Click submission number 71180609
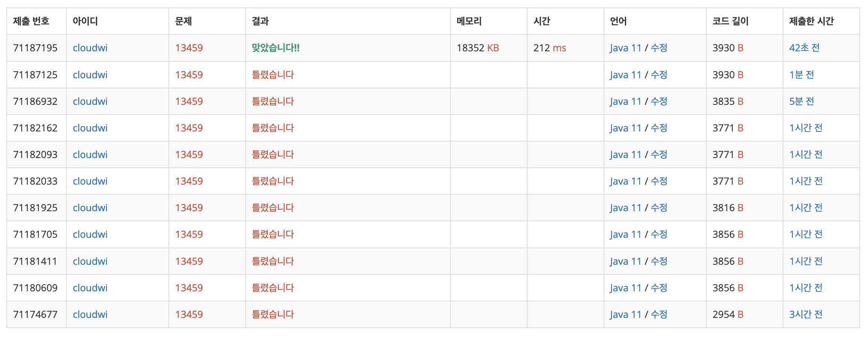The image size is (868, 337). click(x=35, y=288)
